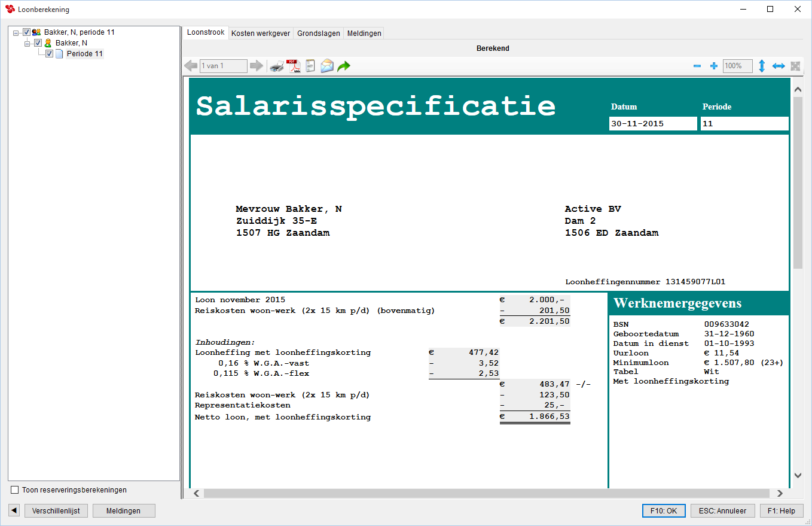Click the BSN value 009633042
The height and width of the screenshot is (526, 812).
726,324
